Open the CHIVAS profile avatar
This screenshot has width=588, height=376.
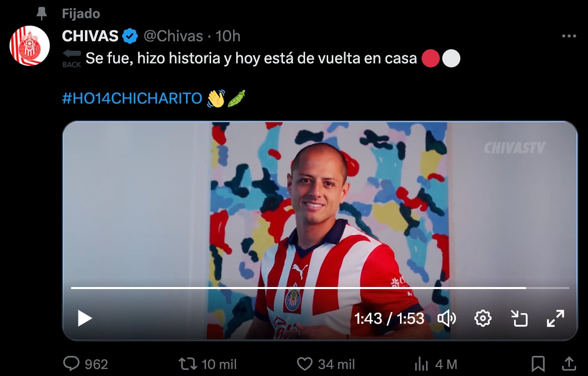[30, 46]
